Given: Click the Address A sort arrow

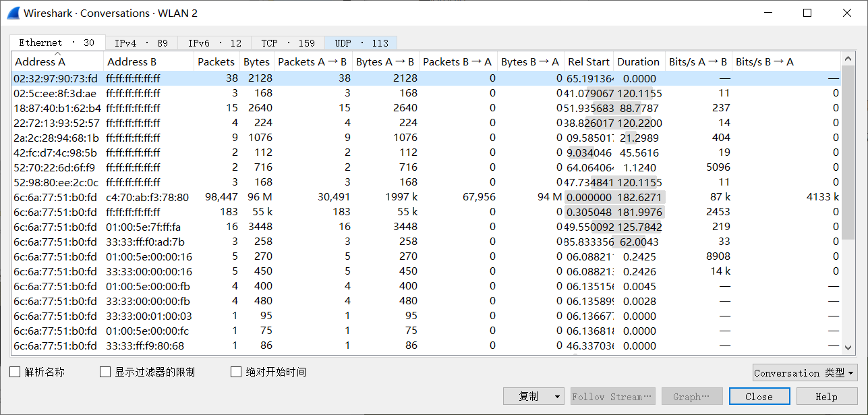Looking at the screenshot, I should [x=57, y=53].
